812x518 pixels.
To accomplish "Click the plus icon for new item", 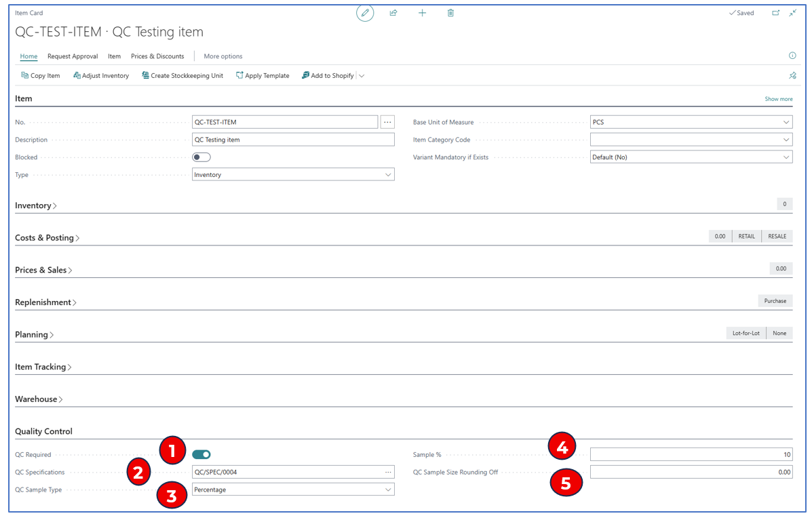I will click(422, 13).
